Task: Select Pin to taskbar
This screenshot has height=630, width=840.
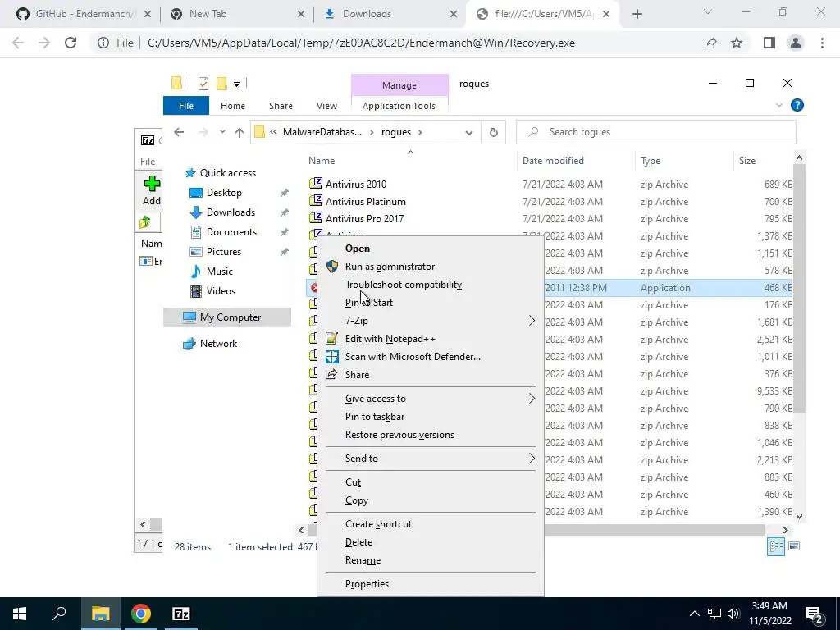Action: coord(374,417)
